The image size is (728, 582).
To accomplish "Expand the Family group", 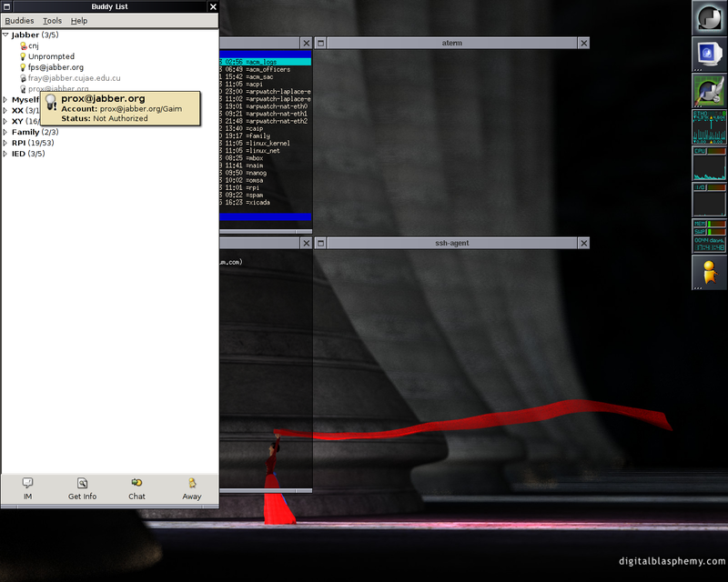I will 5,132.
